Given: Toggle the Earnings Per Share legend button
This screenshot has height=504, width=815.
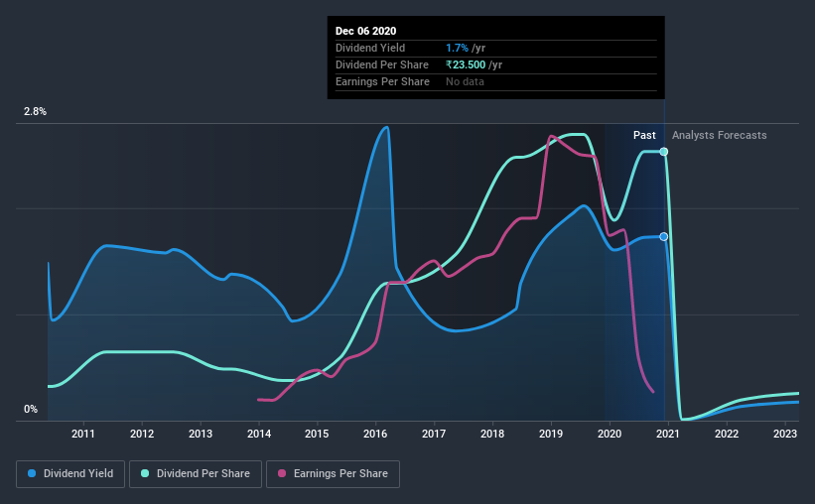Looking at the screenshot, I should [x=333, y=474].
